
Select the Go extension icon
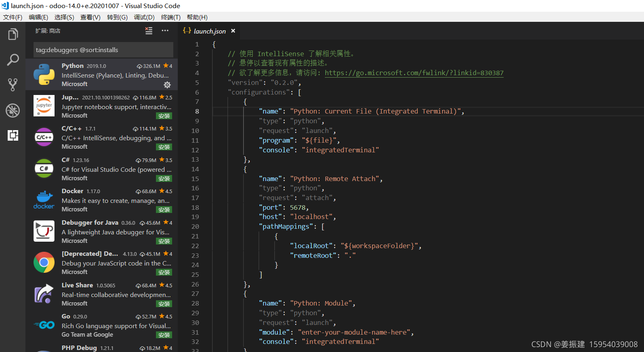44,325
